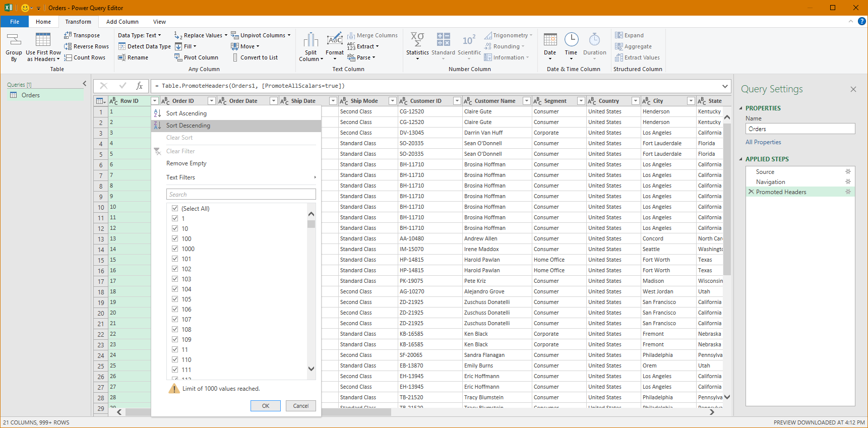
Task: Click the Count Rows icon
Action: [68, 57]
